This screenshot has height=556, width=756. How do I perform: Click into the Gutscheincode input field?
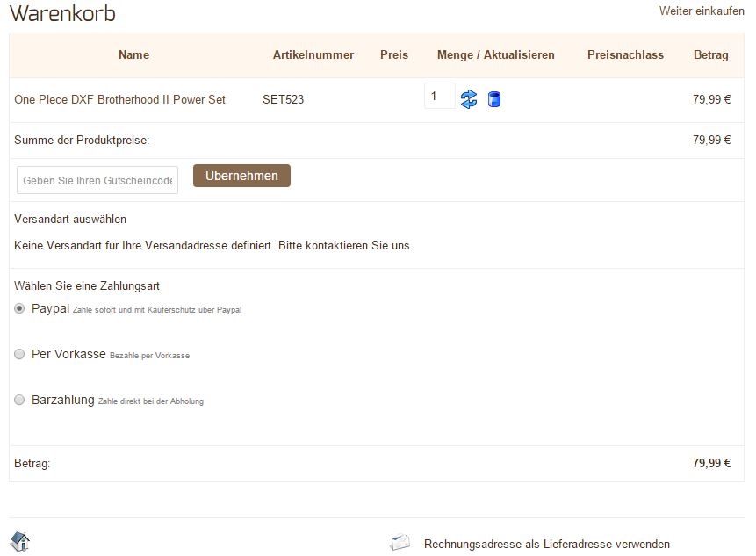pos(97,180)
